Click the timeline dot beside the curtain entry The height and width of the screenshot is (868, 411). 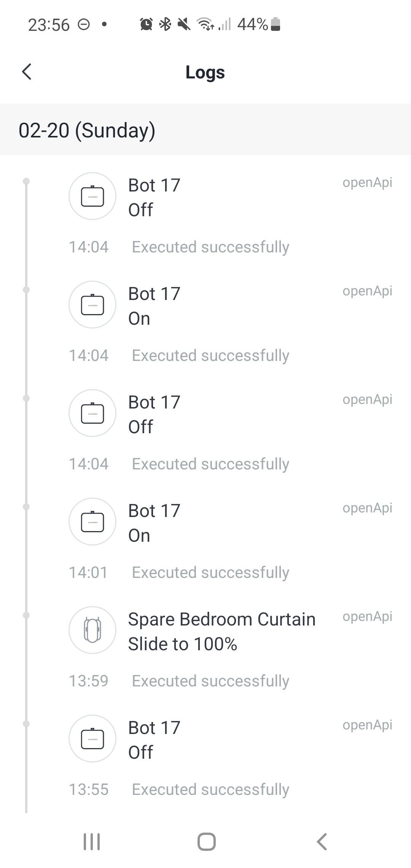(26, 615)
